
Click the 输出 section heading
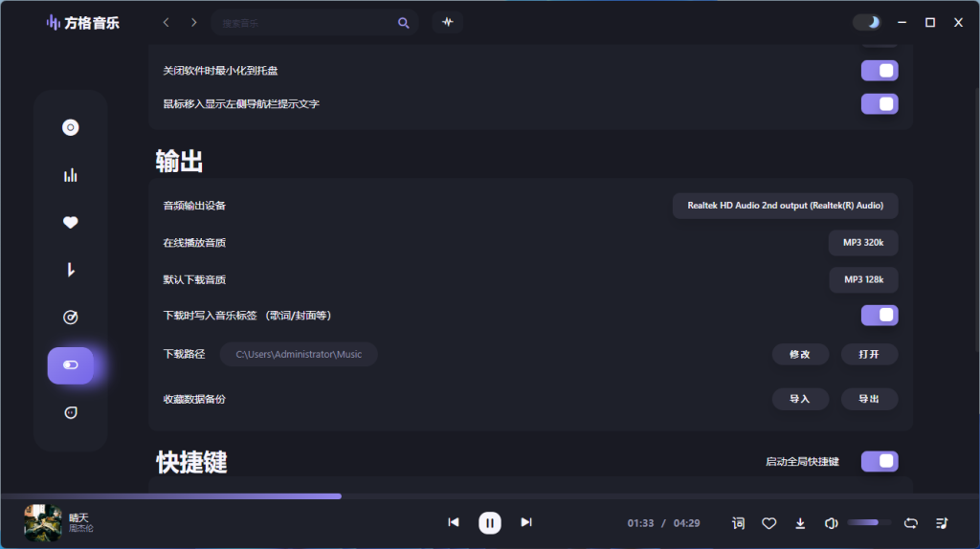(x=179, y=161)
